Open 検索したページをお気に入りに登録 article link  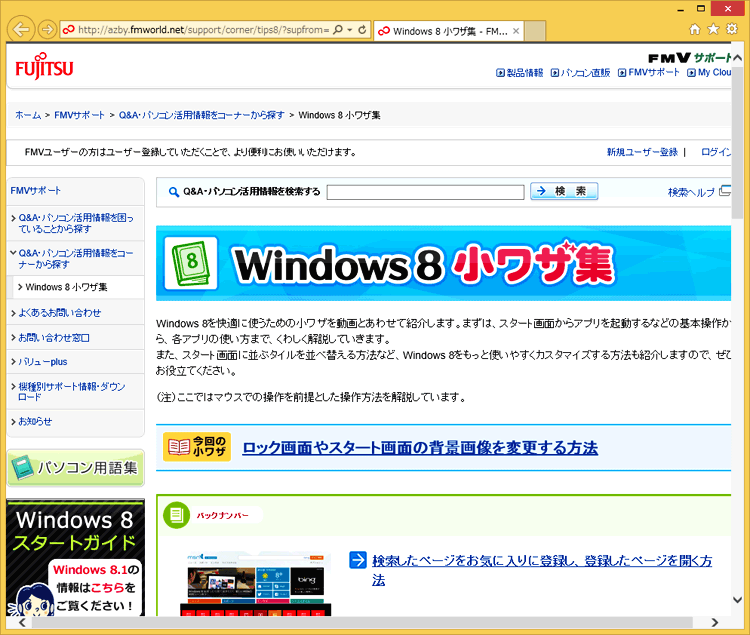pyautogui.click(x=542, y=570)
